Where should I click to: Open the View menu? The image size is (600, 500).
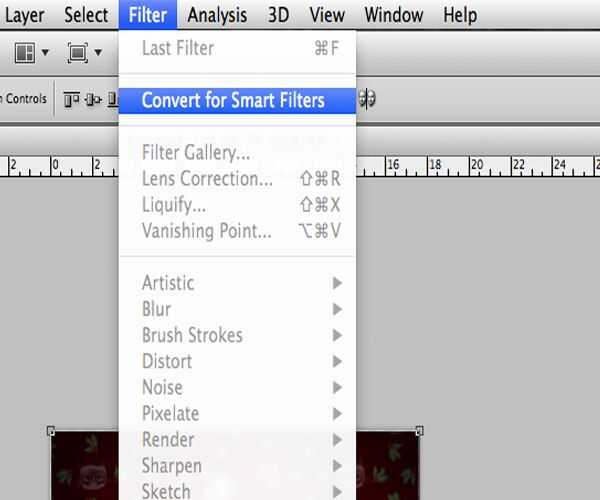tap(327, 15)
